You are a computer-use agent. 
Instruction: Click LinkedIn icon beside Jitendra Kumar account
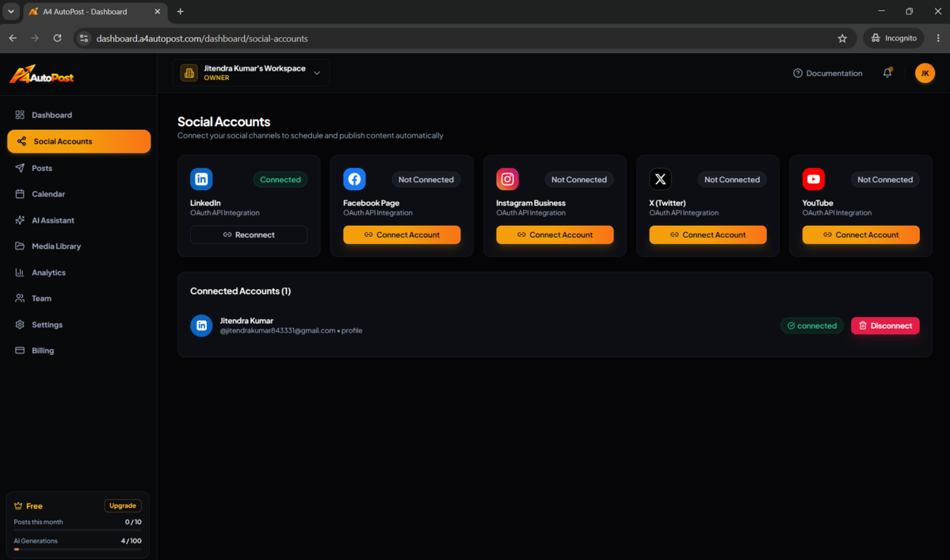[201, 326]
